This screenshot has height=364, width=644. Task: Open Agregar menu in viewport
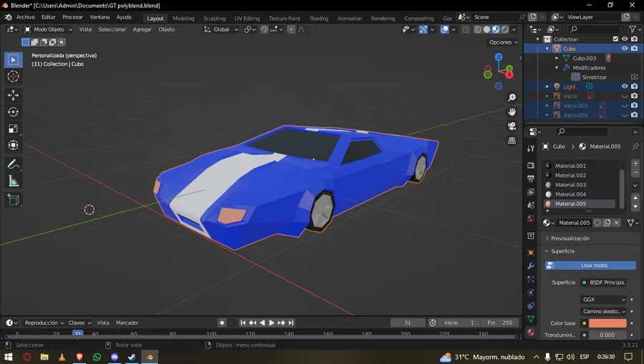pyautogui.click(x=142, y=29)
